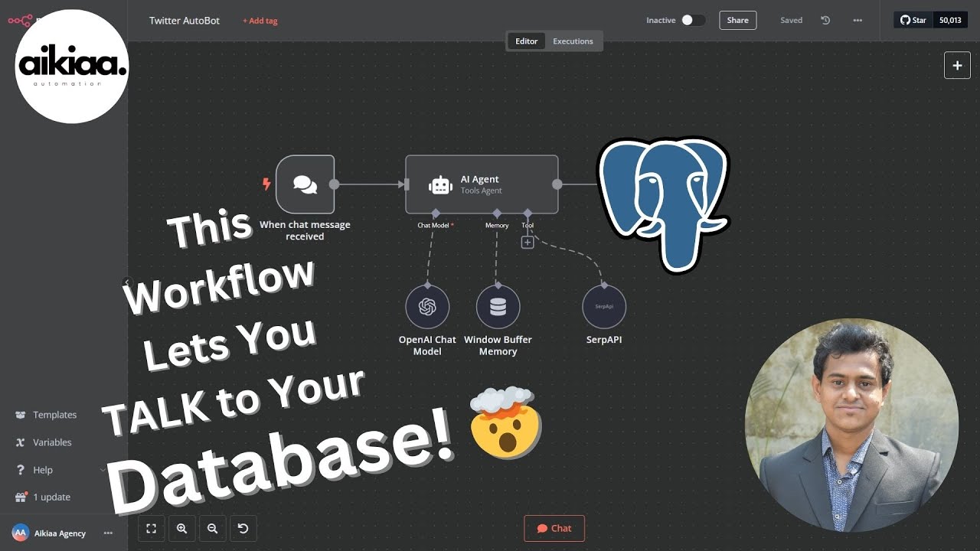Collapse the sidebar with the chevron handle
The image size is (980, 551).
tap(127, 282)
